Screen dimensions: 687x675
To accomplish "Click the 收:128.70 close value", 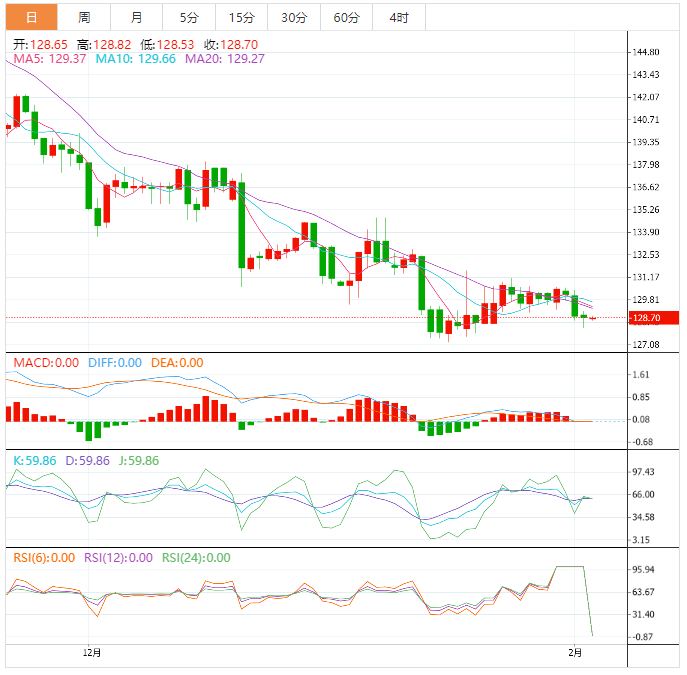I will point(231,45).
